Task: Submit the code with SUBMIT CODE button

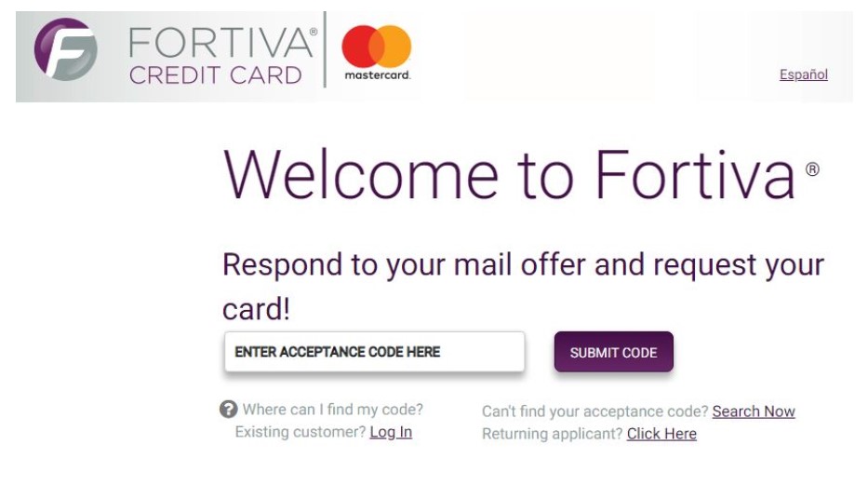Action: tap(613, 352)
